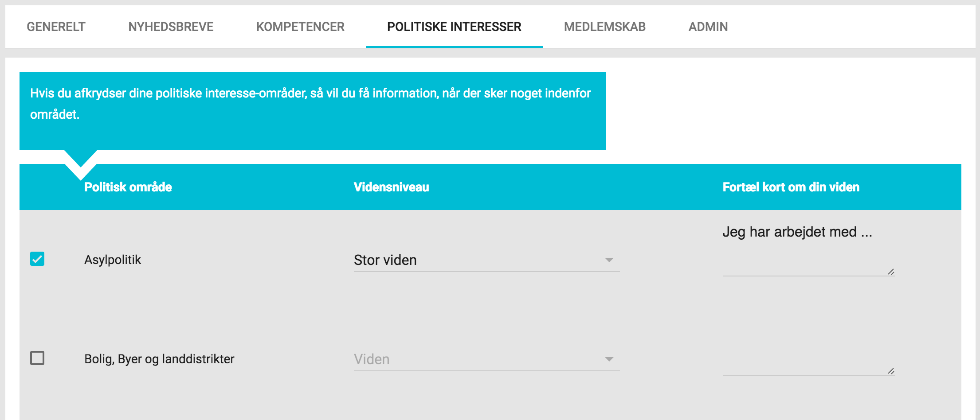Click the Asylpolitik row label
Screen dimensions: 980x420
coord(113,260)
